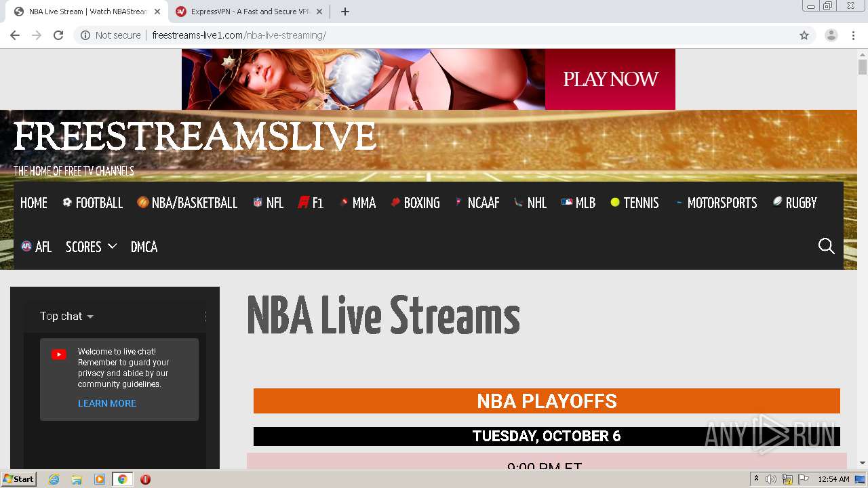Click the Not secure site info icon
Image resolution: width=868 pixels, height=488 pixels.
(x=85, y=35)
